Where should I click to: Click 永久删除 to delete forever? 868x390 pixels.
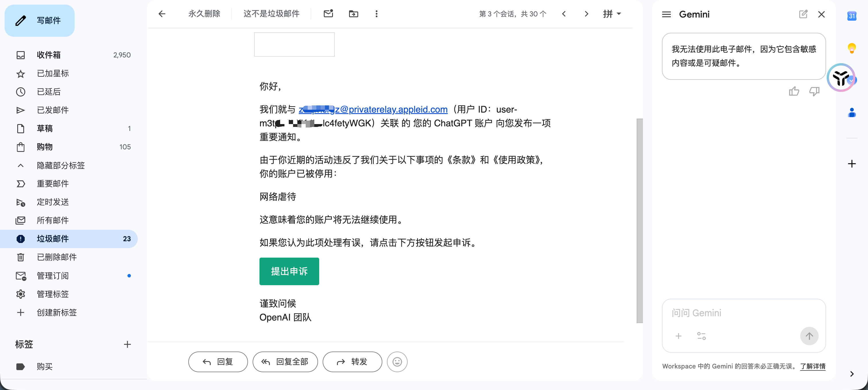(204, 14)
